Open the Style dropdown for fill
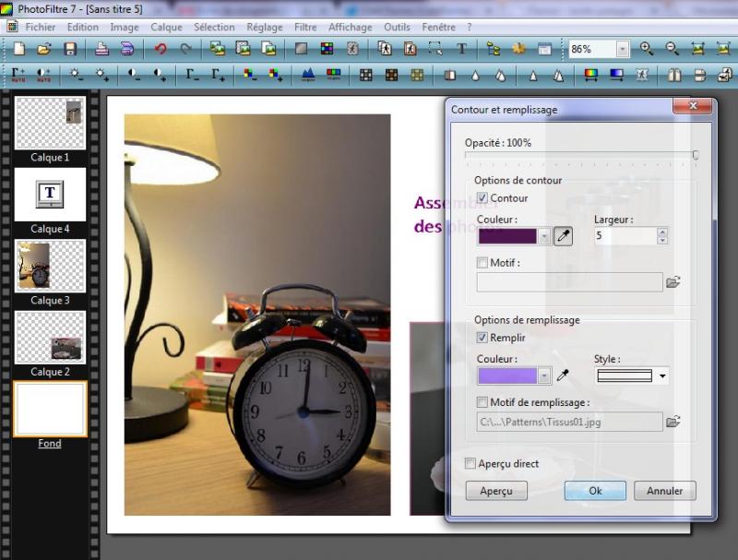This screenshot has height=560, width=738. click(x=662, y=376)
